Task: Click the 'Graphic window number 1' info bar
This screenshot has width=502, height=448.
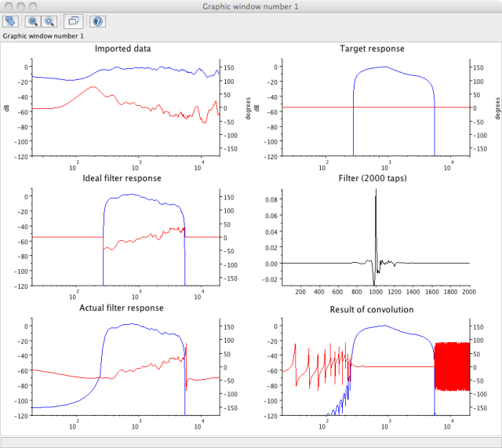Action: tap(43, 35)
